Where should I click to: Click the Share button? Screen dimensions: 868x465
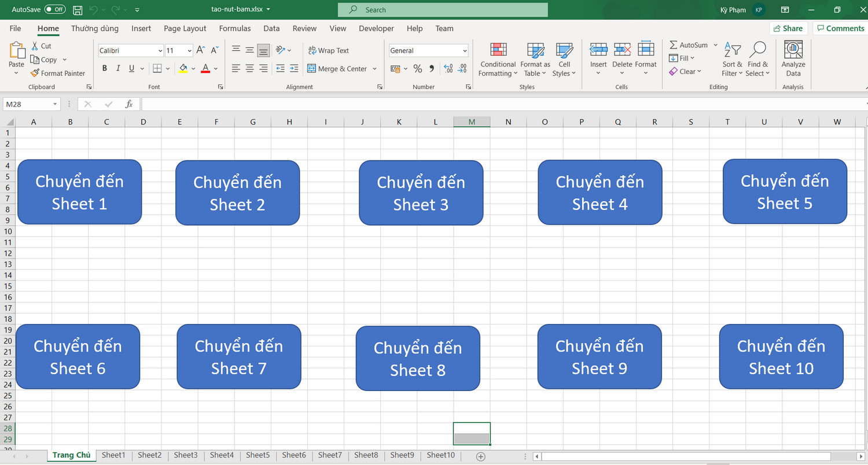(788, 28)
